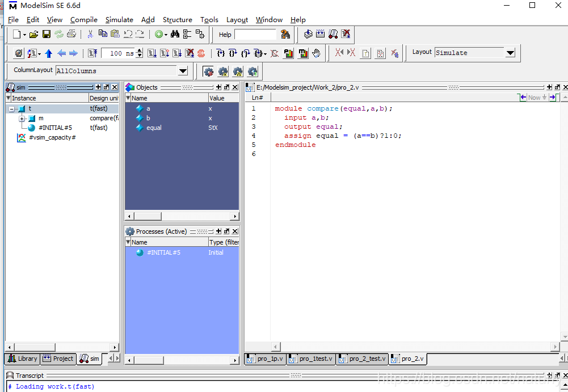Image resolution: width=568 pixels, height=392 pixels.
Task: Click the Continue Run icon
Action: 164,52
